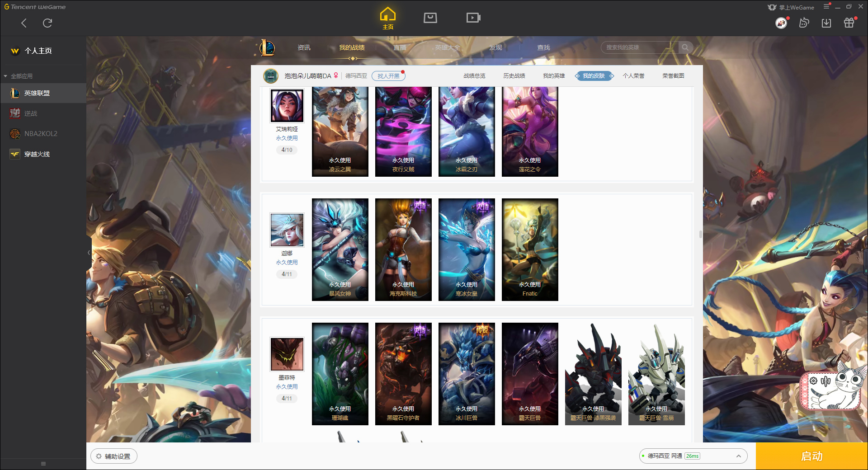Click the 艾瑞莉娅 champion portrait

287,106
